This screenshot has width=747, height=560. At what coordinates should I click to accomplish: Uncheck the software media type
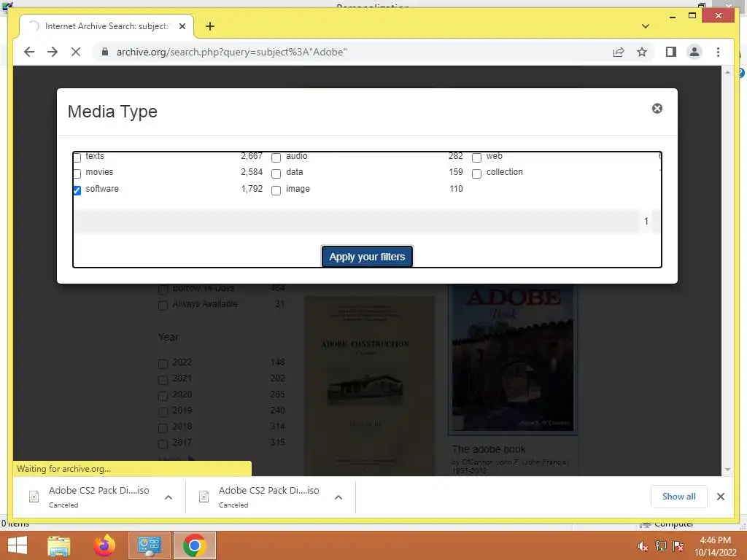77,190
